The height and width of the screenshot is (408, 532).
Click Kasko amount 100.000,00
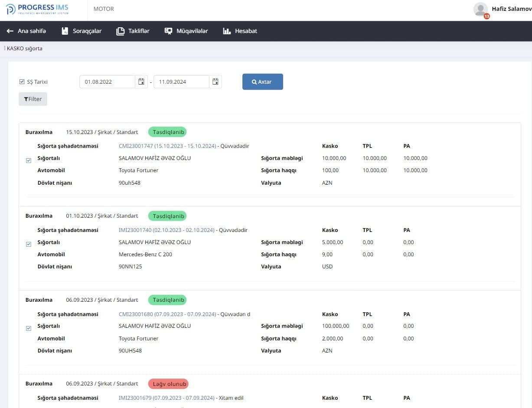click(336, 326)
